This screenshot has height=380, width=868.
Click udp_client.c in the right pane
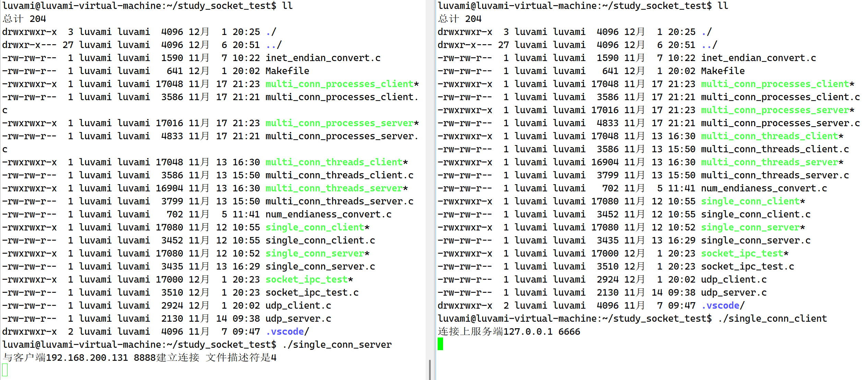tap(734, 280)
